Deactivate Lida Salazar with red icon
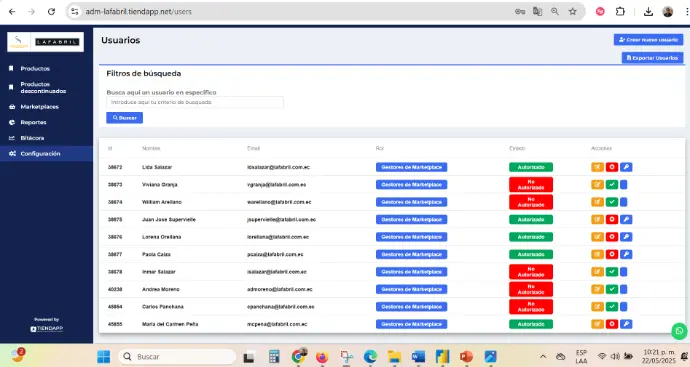 [x=612, y=167]
